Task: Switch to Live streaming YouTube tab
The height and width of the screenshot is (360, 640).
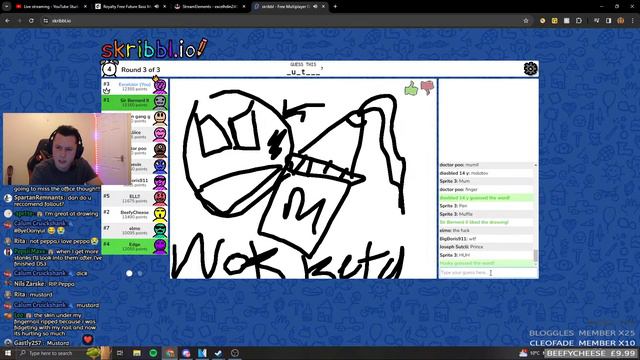Action: (x=51, y=7)
